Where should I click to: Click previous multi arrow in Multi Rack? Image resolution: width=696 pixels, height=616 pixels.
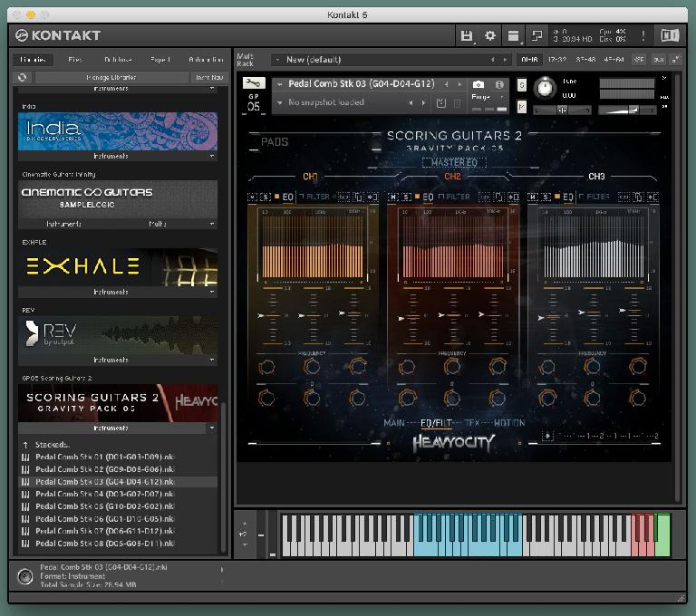(493, 60)
